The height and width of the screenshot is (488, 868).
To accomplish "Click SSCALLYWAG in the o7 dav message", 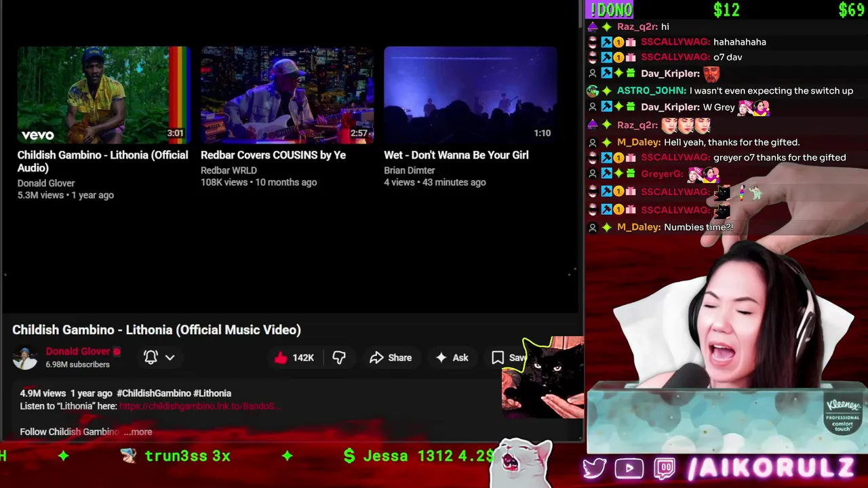I will click(675, 57).
